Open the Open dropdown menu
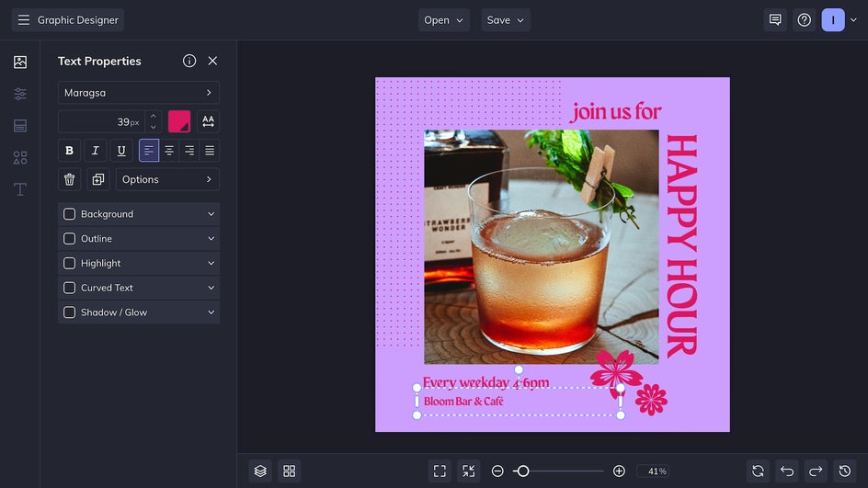Image resolution: width=868 pixels, height=488 pixels. click(x=443, y=20)
